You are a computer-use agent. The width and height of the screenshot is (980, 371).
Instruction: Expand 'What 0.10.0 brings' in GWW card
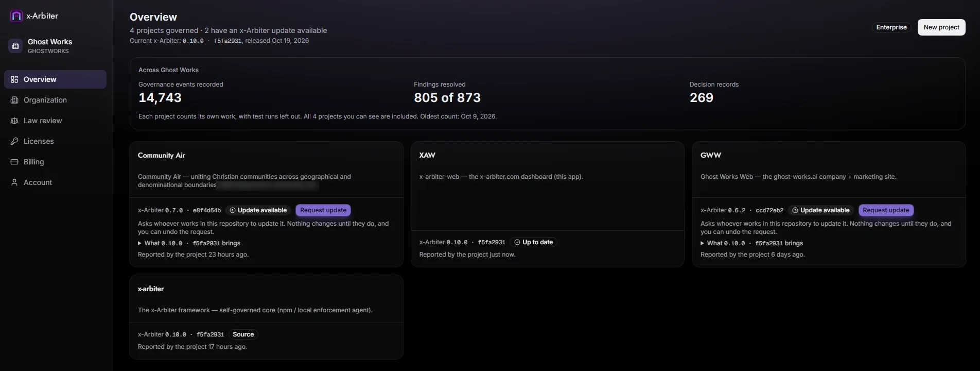[x=751, y=243]
